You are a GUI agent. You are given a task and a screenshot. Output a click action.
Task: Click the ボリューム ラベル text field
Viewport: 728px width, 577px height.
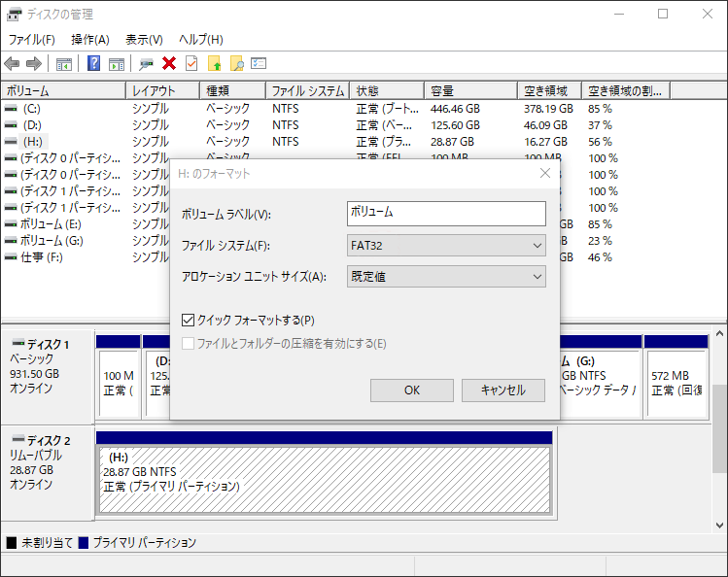(446, 214)
